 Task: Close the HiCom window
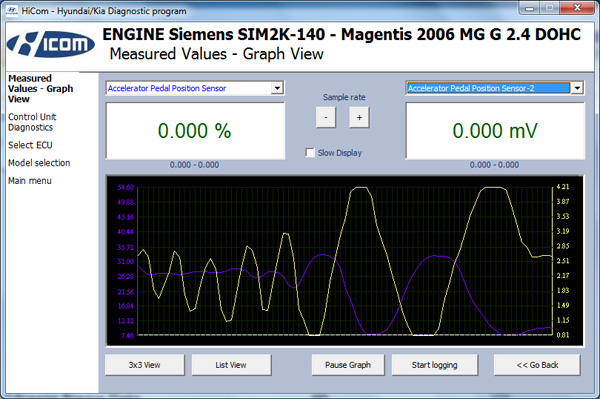coord(577,8)
